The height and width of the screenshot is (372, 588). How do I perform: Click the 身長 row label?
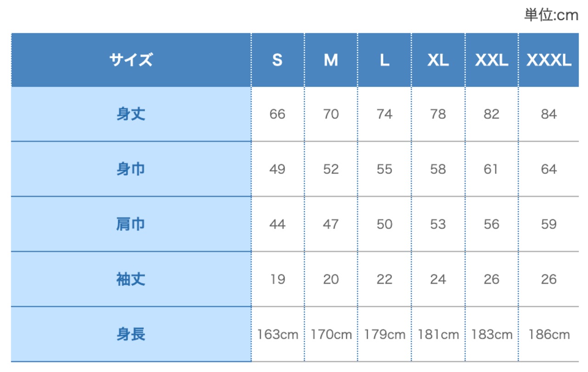[x=131, y=334]
